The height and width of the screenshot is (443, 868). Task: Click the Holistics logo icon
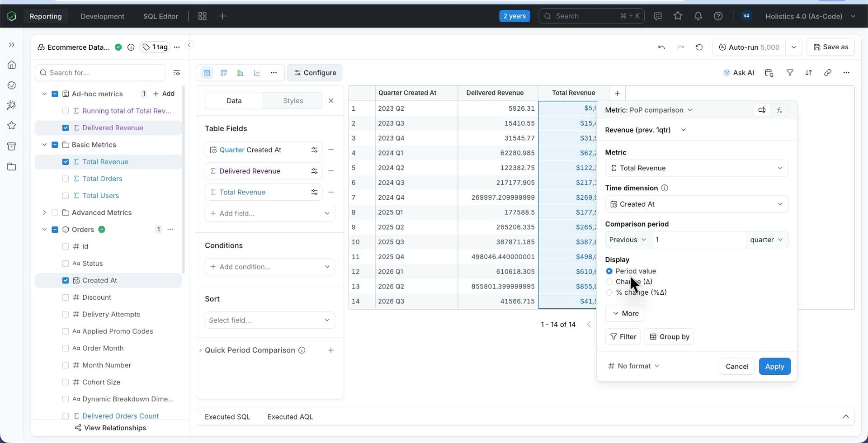(x=12, y=16)
